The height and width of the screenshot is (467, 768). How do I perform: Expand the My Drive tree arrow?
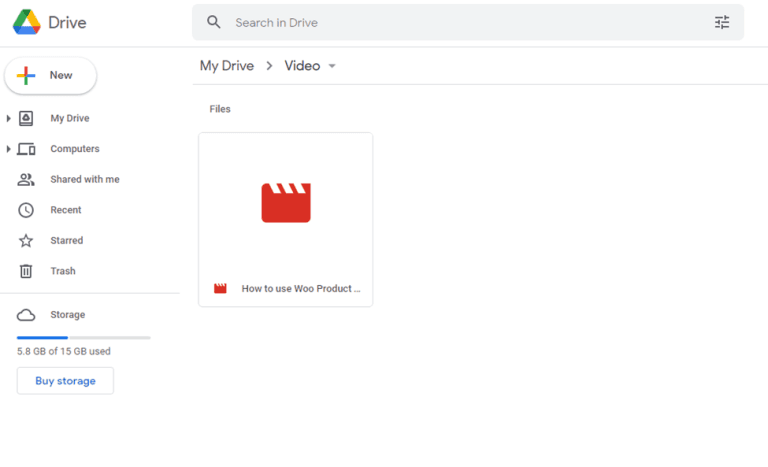coord(9,119)
